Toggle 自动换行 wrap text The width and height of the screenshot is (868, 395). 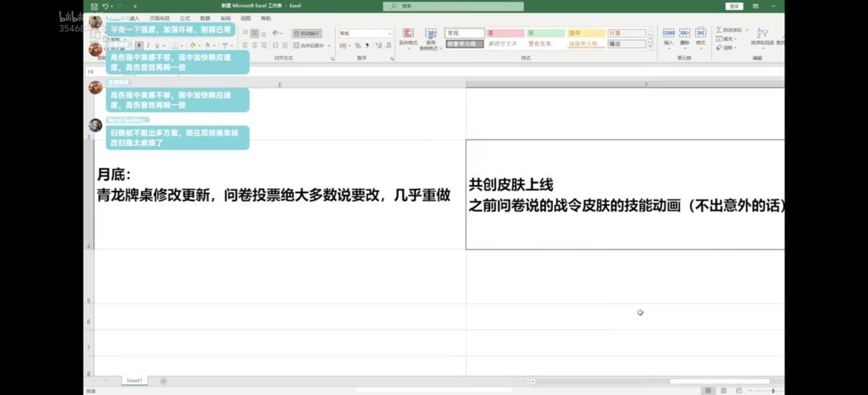[307, 33]
